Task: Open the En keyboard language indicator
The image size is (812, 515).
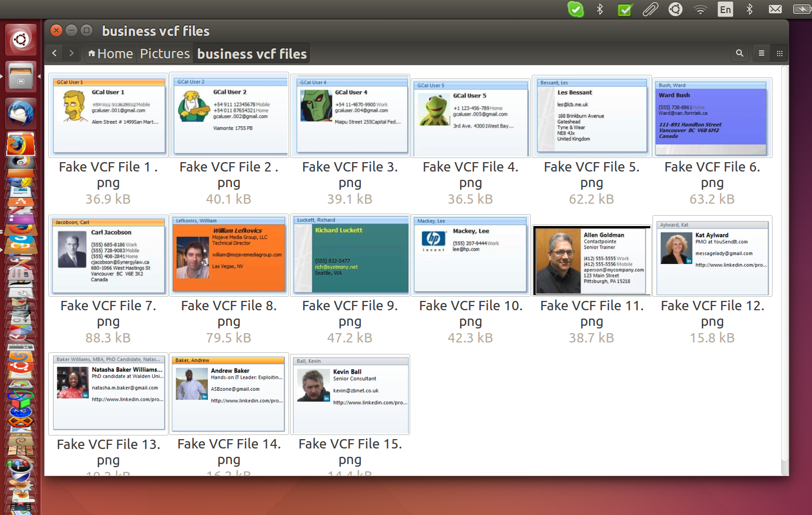Action: pyautogui.click(x=725, y=9)
